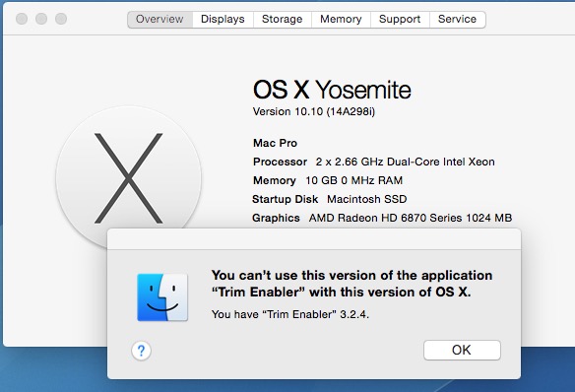The image size is (575, 392).
Task: Close the About This Mac window
Action: coord(22,19)
